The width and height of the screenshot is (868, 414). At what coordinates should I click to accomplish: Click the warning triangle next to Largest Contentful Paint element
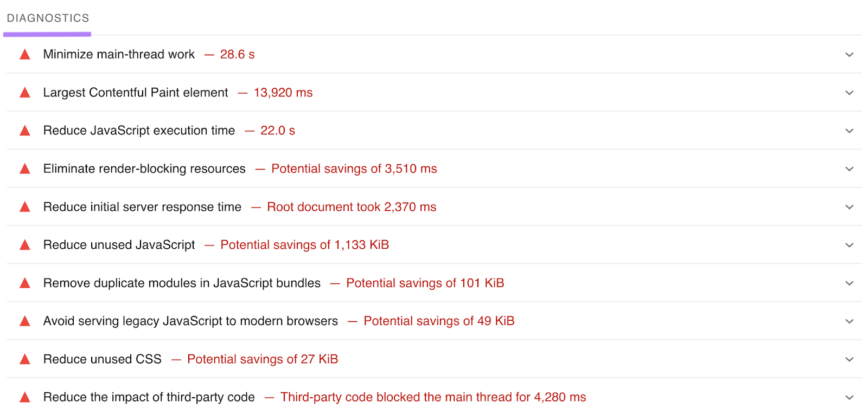point(25,93)
